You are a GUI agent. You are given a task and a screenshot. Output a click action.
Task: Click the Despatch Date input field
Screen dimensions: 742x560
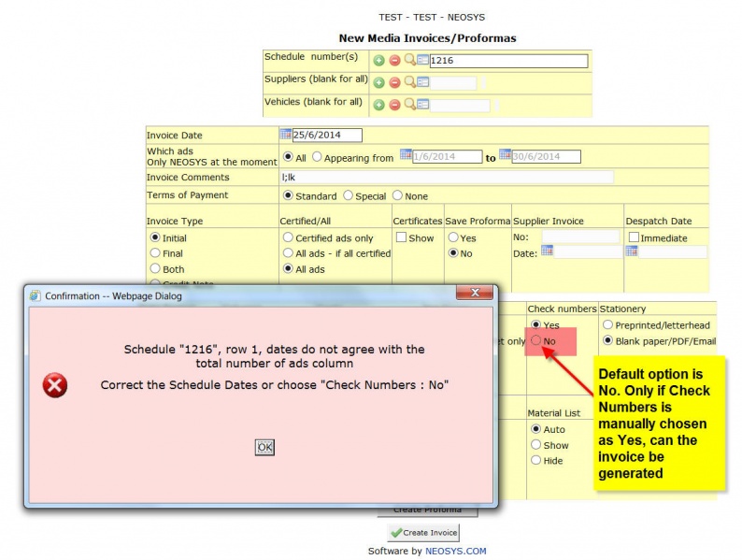tap(673, 251)
